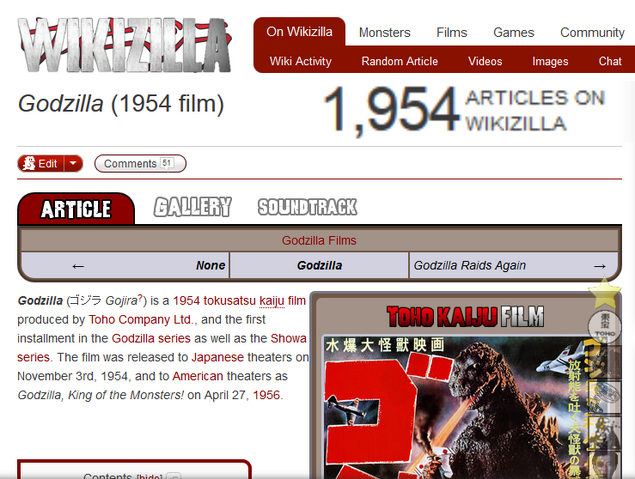Viewport: 635px width, 479px height.
Task: Open the Japanese link
Action: coord(217,357)
